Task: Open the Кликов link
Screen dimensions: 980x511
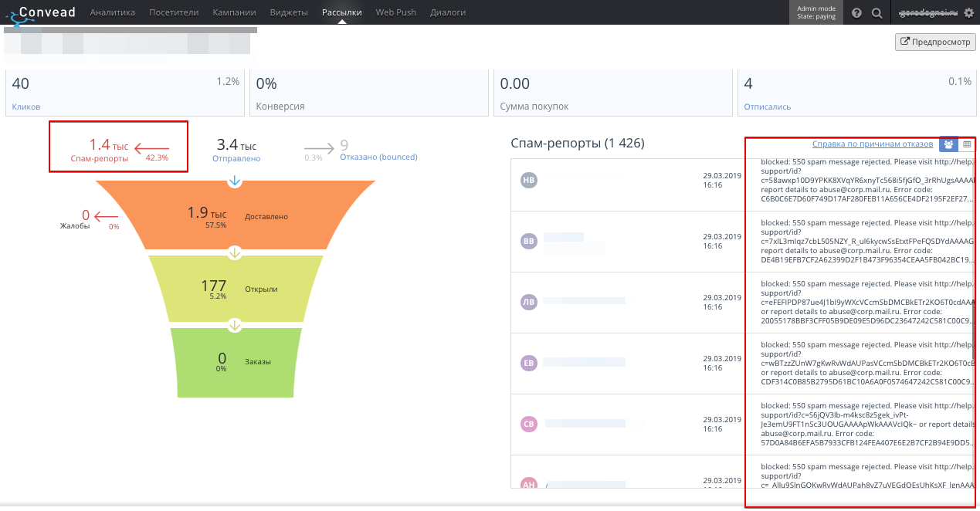Action: tap(26, 107)
